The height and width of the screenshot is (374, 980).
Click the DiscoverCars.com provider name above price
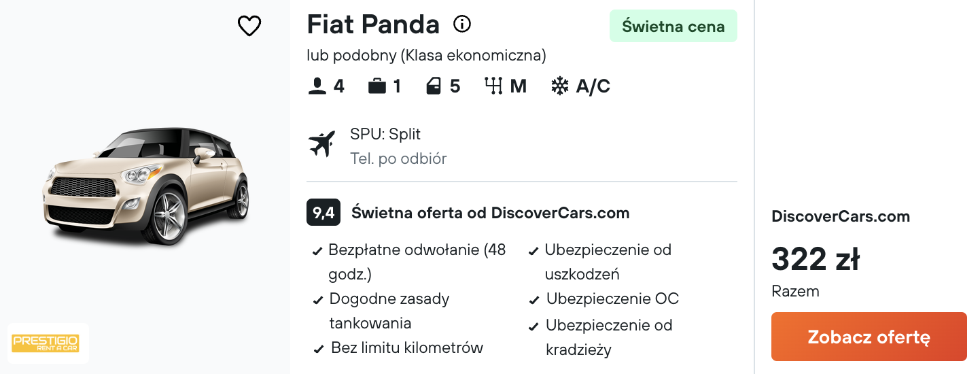(841, 216)
